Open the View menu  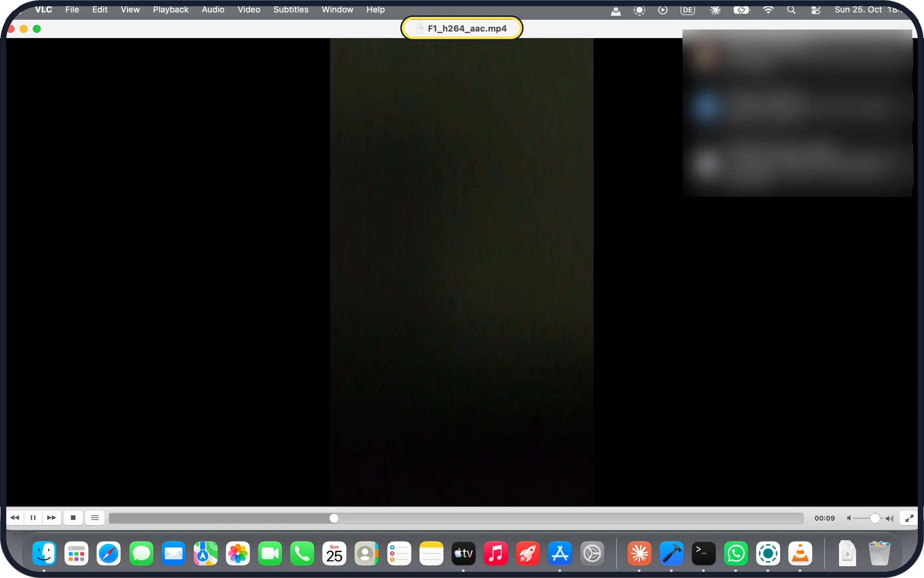pos(130,10)
